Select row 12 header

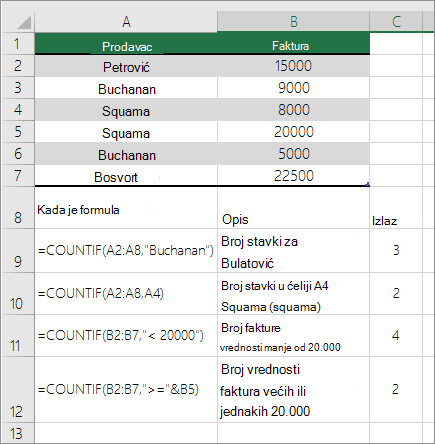tap(18, 390)
